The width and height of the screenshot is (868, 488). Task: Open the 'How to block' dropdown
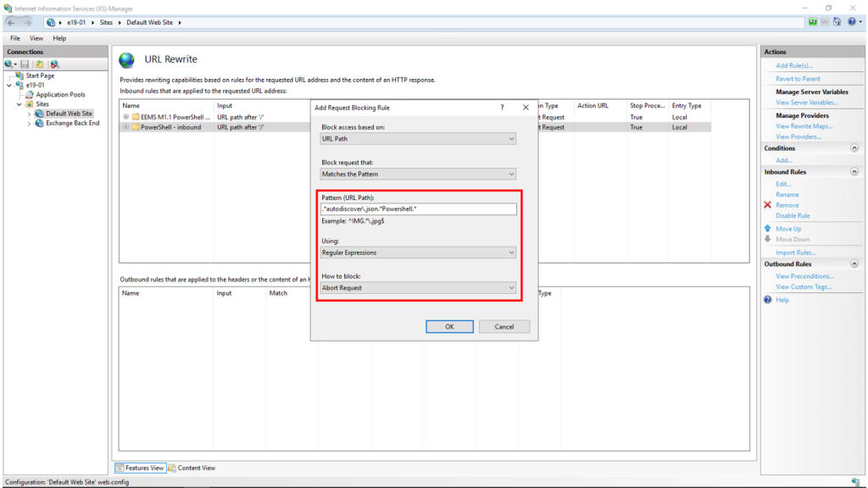(x=417, y=288)
